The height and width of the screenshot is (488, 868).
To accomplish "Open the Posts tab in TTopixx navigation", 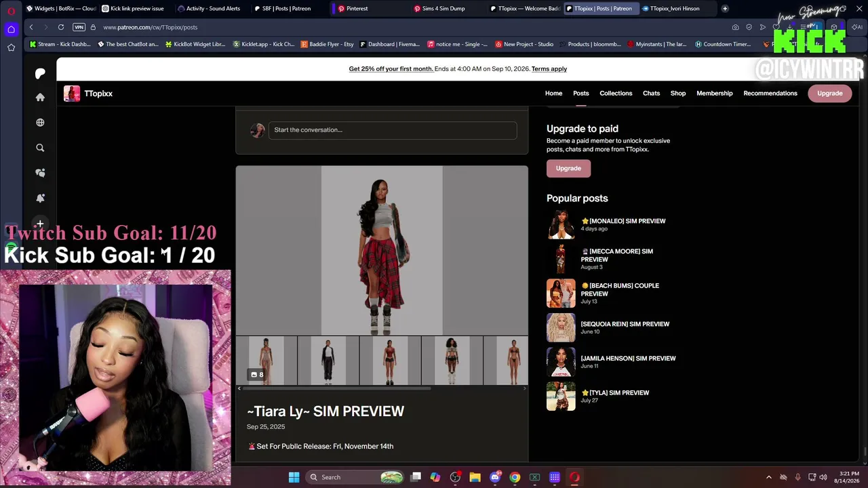I will tap(581, 94).
